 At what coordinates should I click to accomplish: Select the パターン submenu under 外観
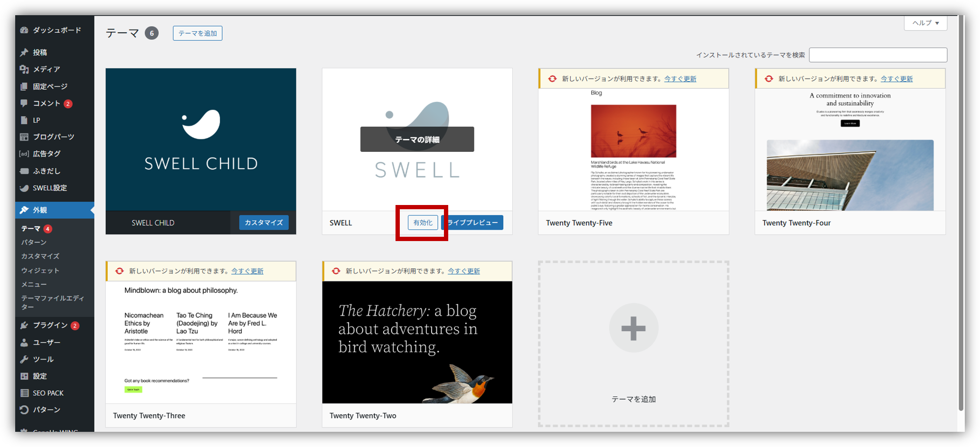34,242
